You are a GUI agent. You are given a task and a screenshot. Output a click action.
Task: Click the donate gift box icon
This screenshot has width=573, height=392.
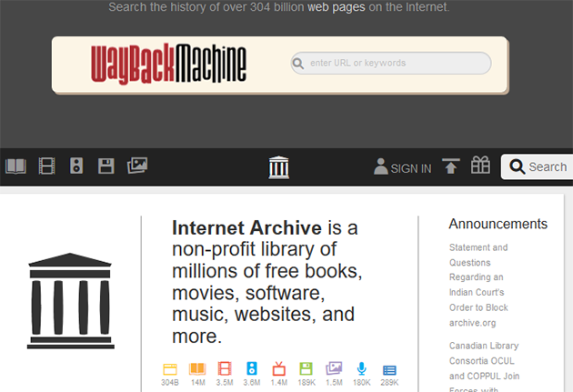[480, 166]
